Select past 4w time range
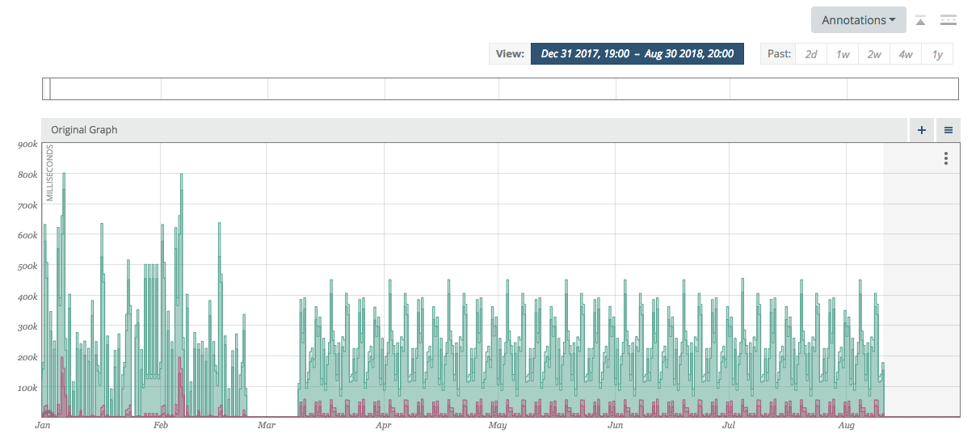 coord(906,54)
